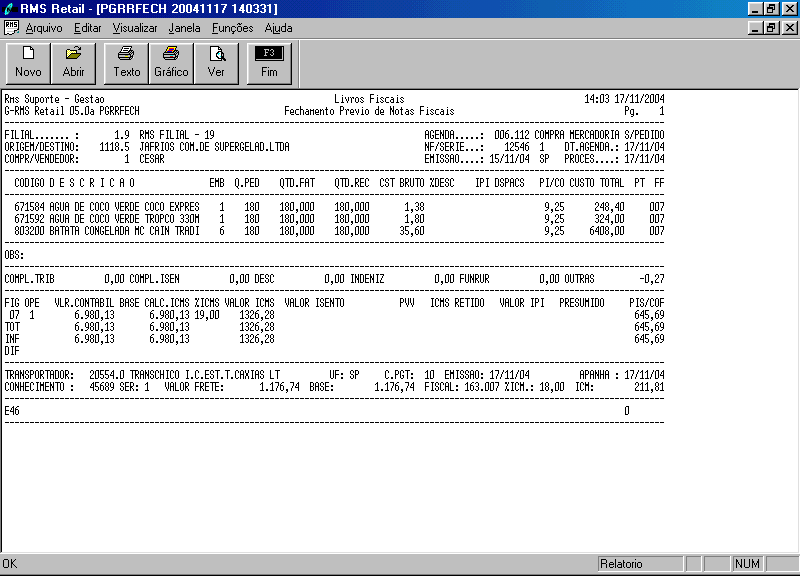The image size is (800, 576).
Task: Click the EMISSAO date 15/11/04
Action: click(x=509, y=159)
